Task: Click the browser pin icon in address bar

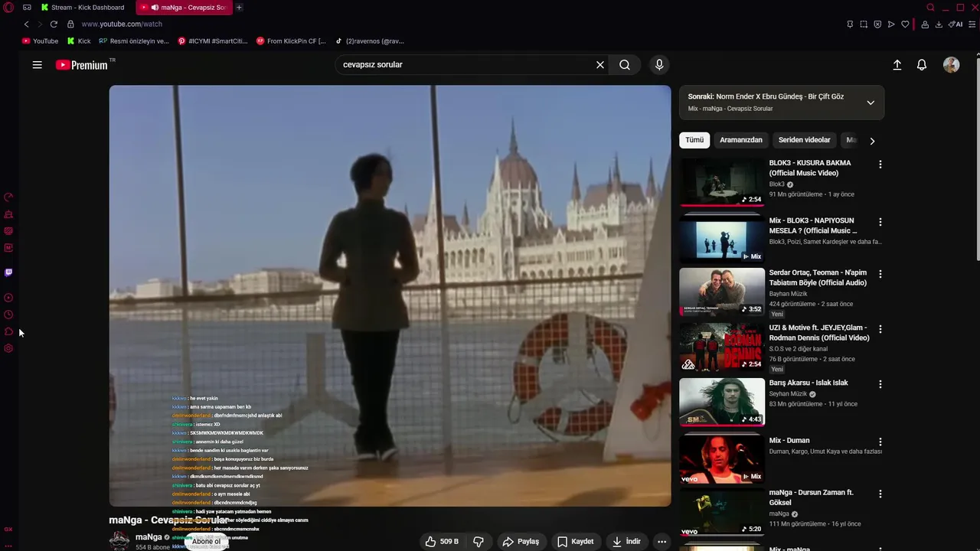Action: point(850,24)
